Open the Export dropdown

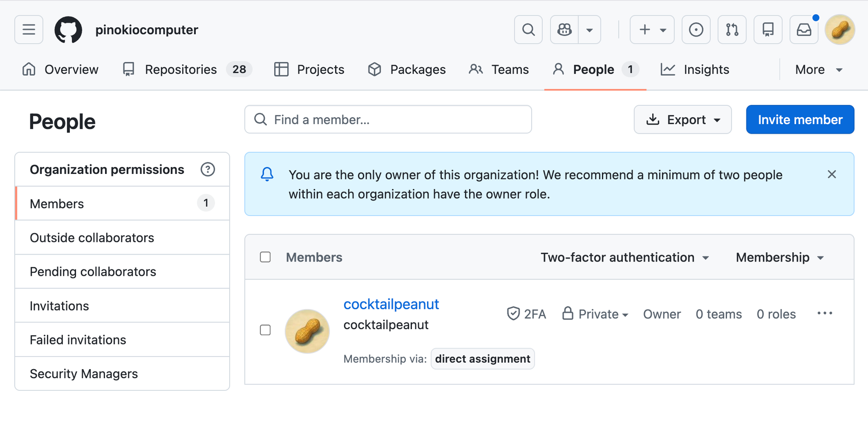pos(683,119)
